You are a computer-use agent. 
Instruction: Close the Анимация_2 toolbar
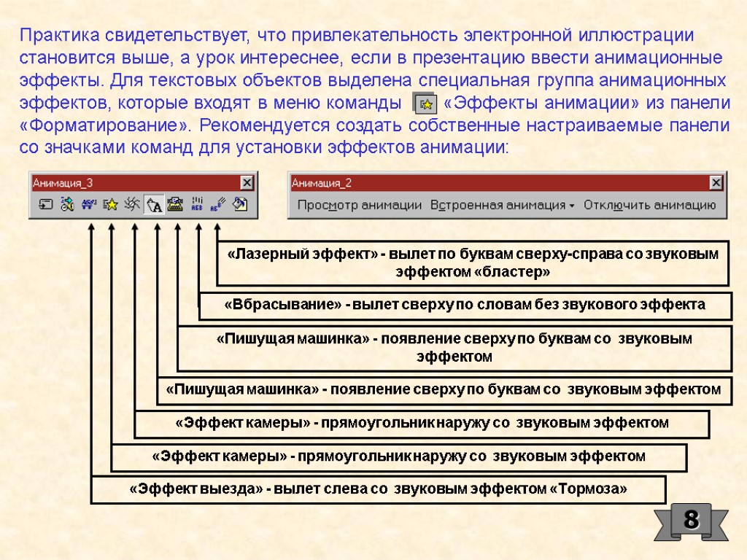[x=716, y=183]
